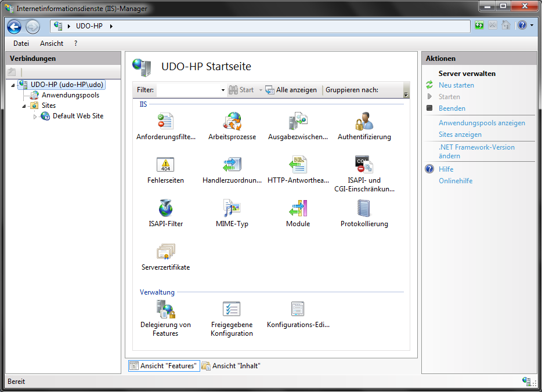Click Anwendungspools anzeigen link
The height and width of the screenshot is (392, 542).
click(482, 123)
